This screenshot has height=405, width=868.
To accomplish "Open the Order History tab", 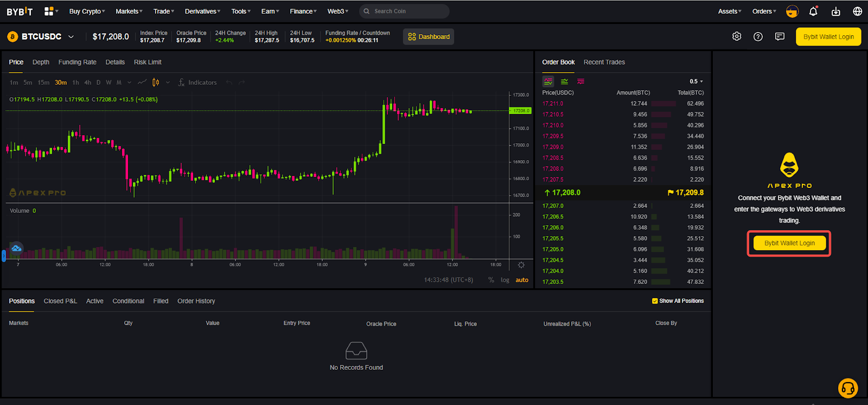I will coord(196,301).
